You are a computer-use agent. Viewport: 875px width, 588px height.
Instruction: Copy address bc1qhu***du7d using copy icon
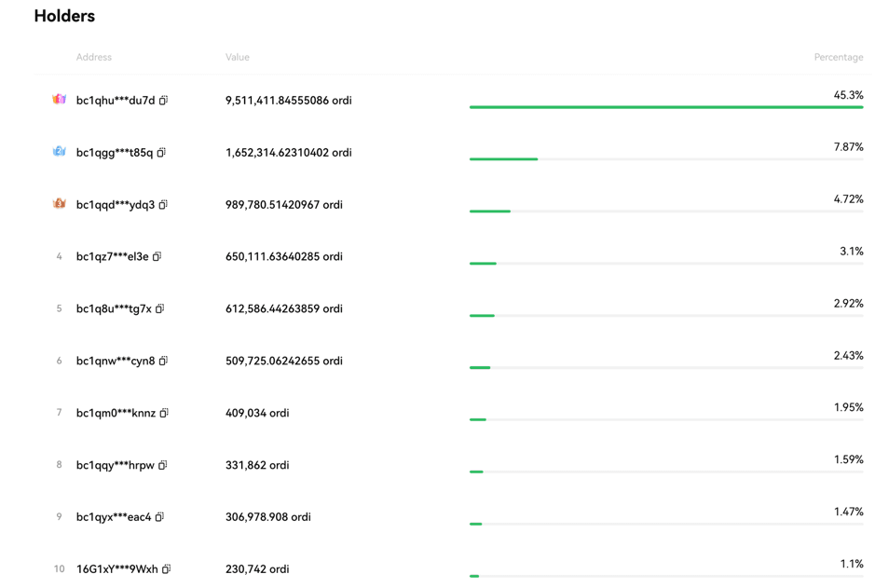tap(163, 101)
